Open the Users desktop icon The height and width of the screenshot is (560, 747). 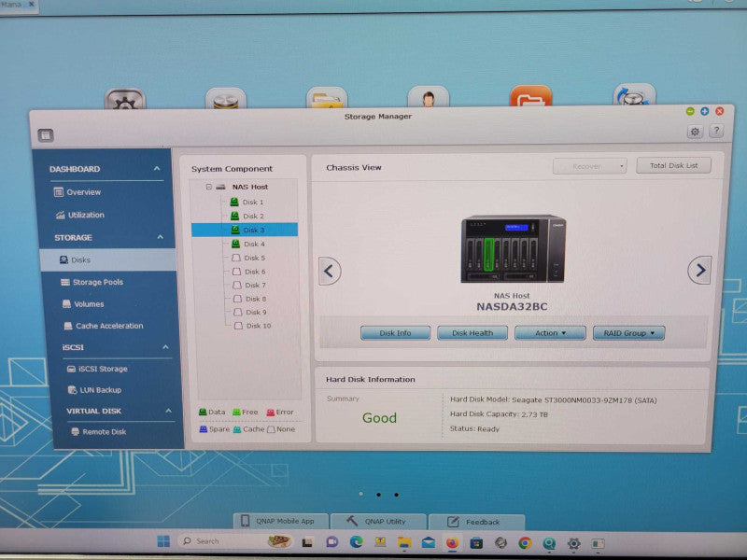pyautogui.click(x=429, y=97)
